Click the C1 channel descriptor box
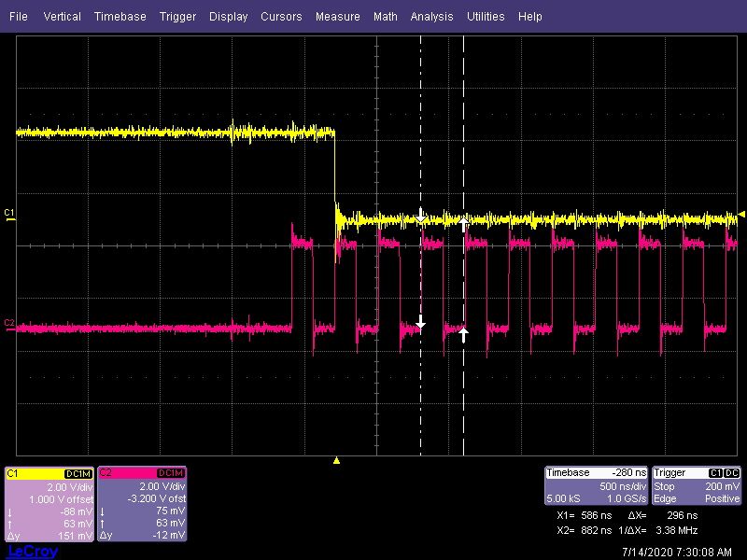Image resolution: width=747 pixels, height=560 pixels. [x=49, y=504]
